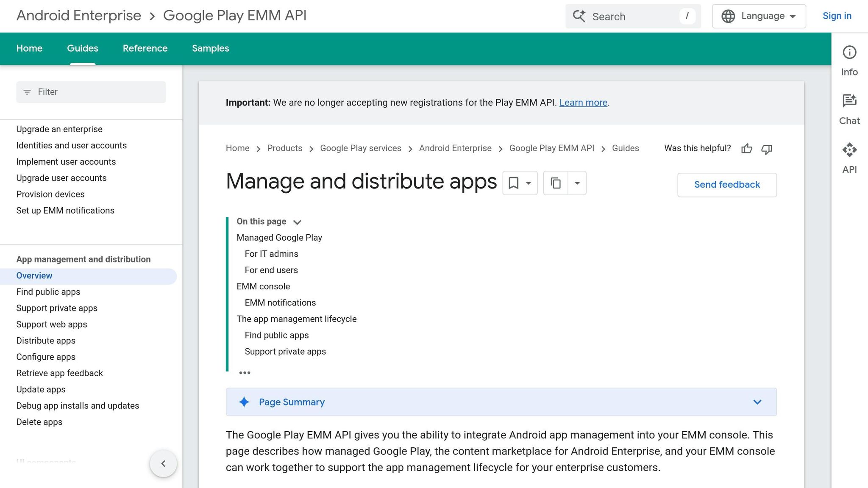Click the globe language icon
Viewport: 868px width, 488px height.
[x=728, y=16]
